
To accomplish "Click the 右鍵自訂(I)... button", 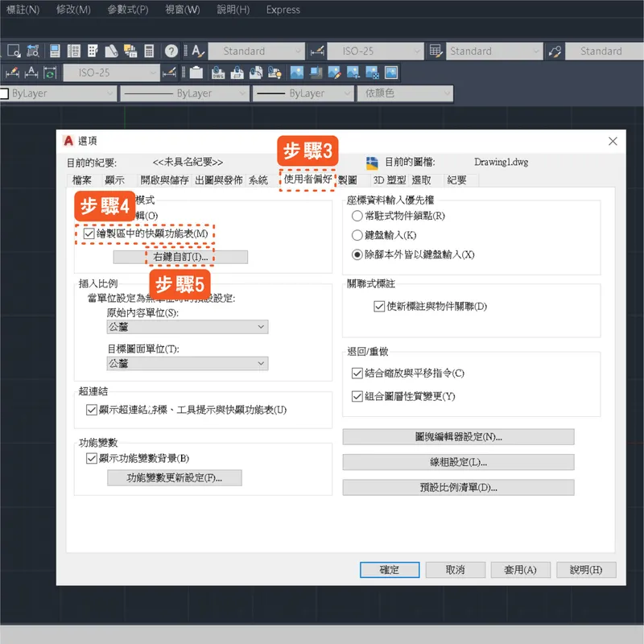I will pos(180,257).
